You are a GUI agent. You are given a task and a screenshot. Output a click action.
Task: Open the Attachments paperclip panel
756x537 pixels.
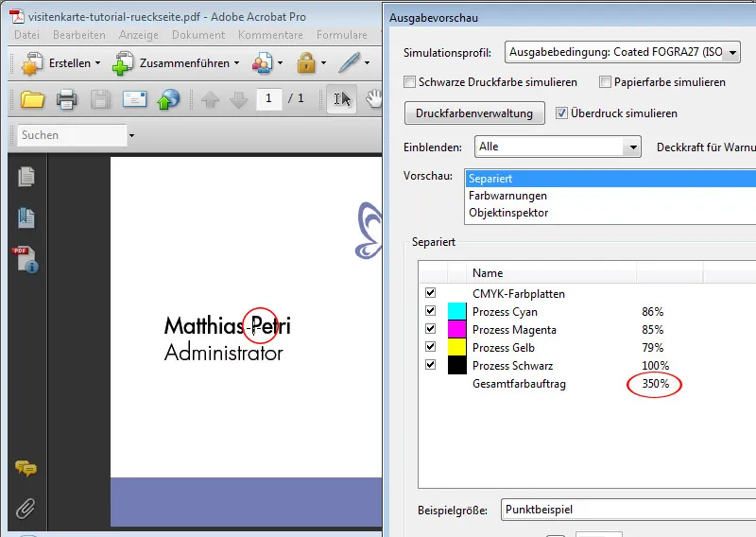(x=26, y=508)
